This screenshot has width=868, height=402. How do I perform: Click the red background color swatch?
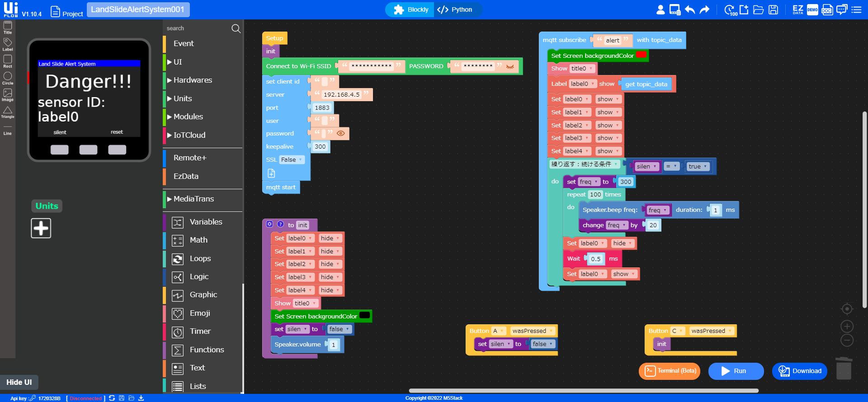641,55
